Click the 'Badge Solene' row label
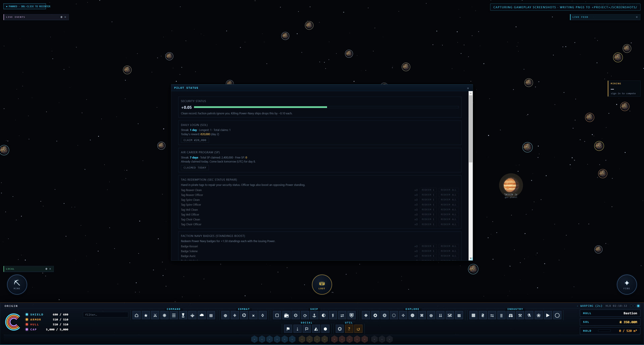This screenshot has height=345, width=644. [x=189, y=251]
